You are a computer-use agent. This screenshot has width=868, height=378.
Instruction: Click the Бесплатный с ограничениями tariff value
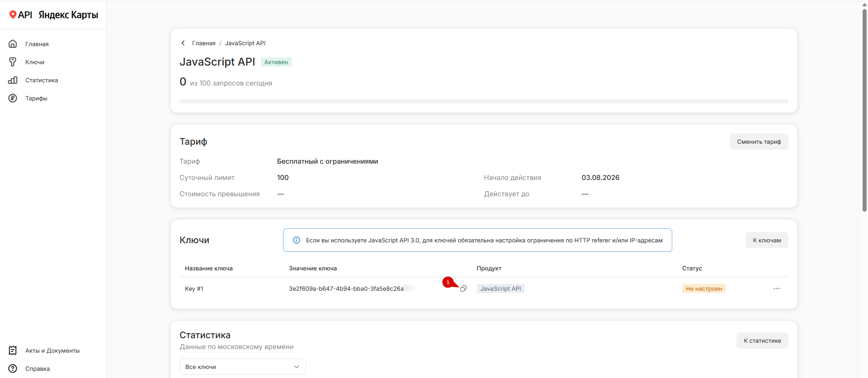tap(328, 161)
